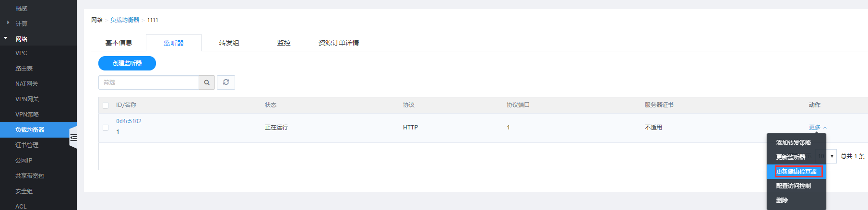Viewport: 868px width, 210px height.
Task: Select 添加转发策略 menu entry
Action: pyautogui.click(x=793, y=143)
